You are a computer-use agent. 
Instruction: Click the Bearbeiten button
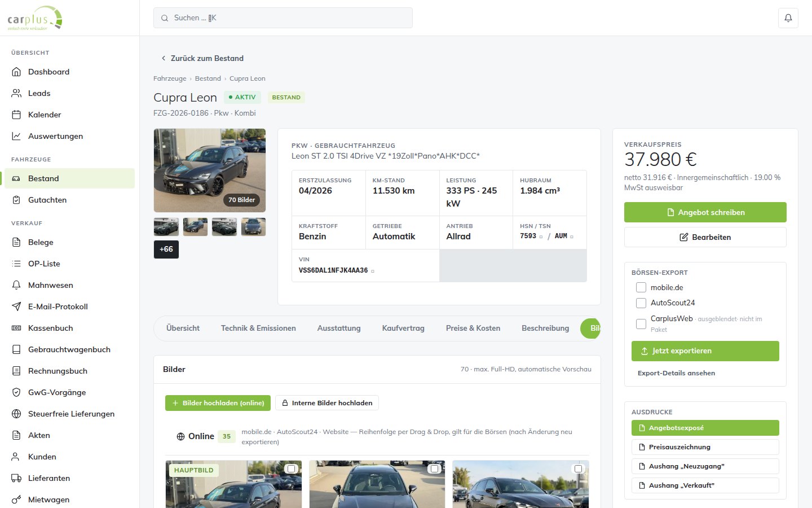point(705,237)
